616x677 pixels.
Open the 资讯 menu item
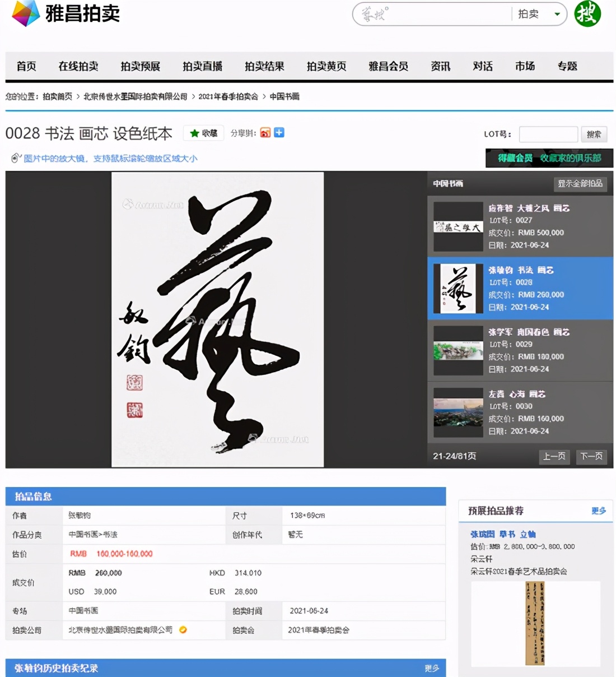click(x=441, y=66)
